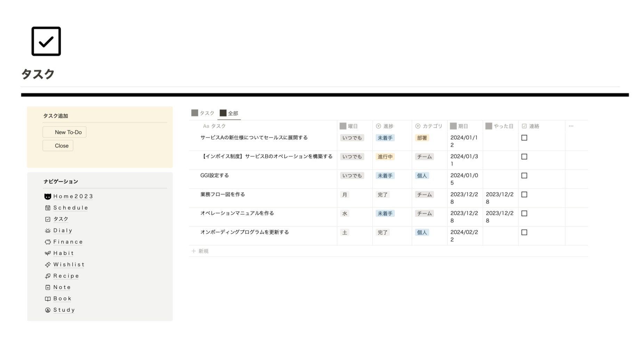
Task: Check 連絡 for サービスAの新仕様 task
Action: (x=524, y=138)
